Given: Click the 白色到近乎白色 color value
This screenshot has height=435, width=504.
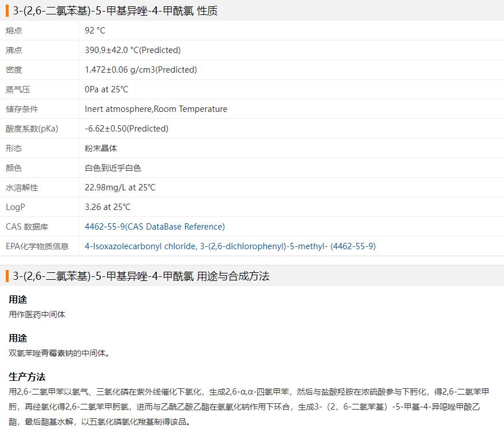Looking at the screenshot, I should tap(113, 168).
